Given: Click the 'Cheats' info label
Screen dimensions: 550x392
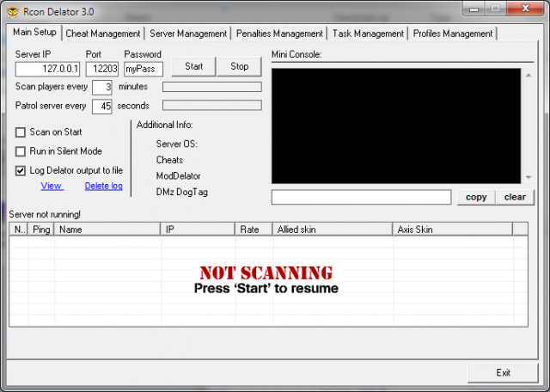Looking at the screenshot, I should 169,160.
